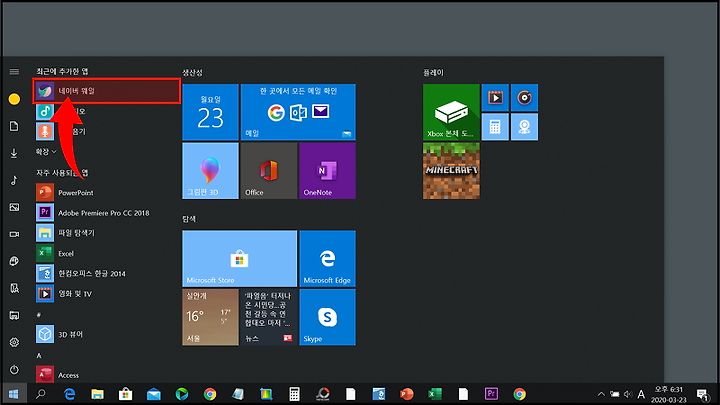The width and height of the screenshot is (720, 405).
Task: Show hidden system tray icons chevron
Action: click(x=601, y=394)
